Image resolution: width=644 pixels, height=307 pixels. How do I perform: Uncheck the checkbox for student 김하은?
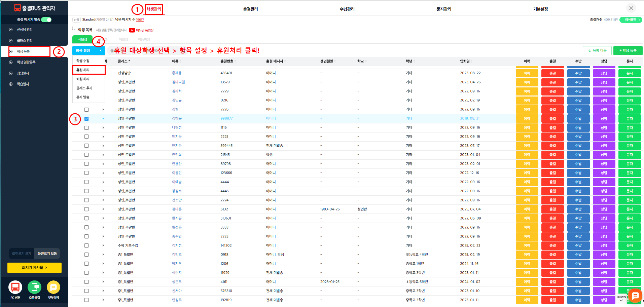point(86,119)
